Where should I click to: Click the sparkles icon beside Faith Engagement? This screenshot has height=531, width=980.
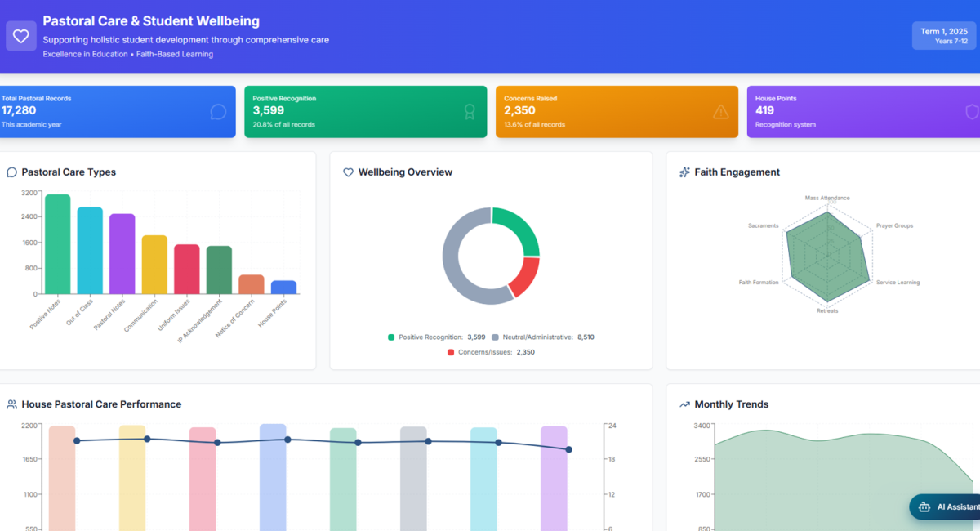tap(684, 172)
